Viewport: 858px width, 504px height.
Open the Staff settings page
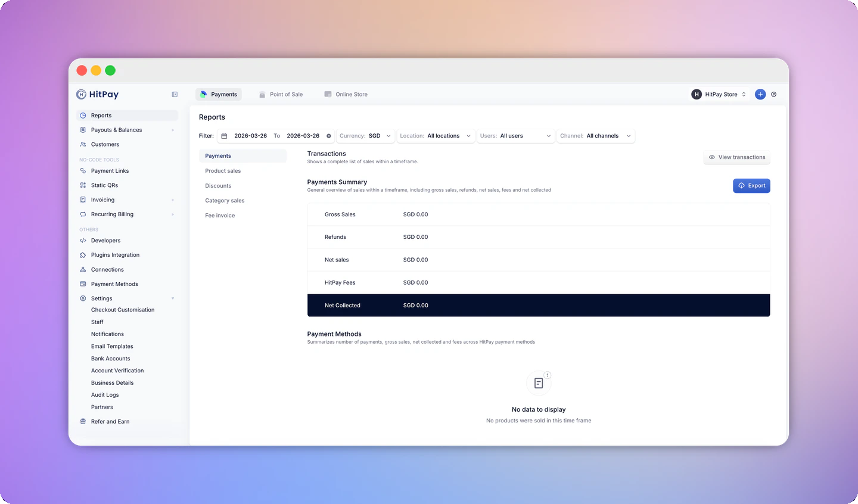(97, 322)
